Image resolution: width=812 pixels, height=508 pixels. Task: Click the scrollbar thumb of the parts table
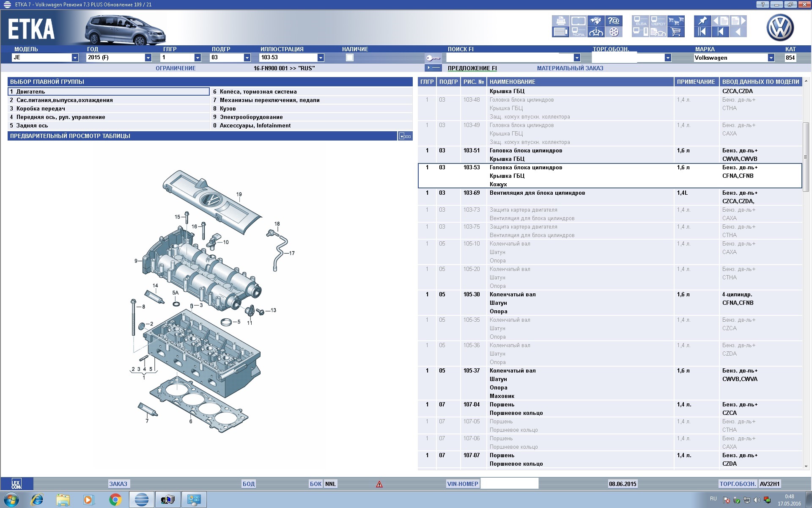tap(806, 157)
